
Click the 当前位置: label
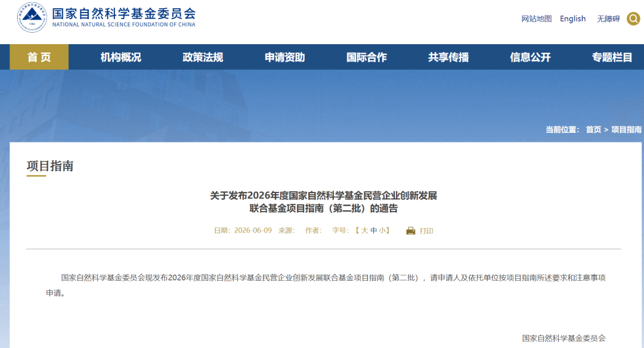(x=562, y=130)
